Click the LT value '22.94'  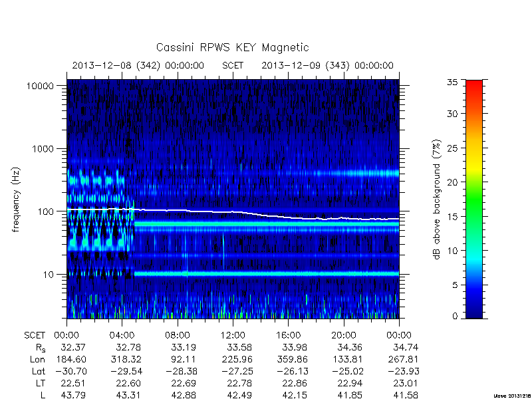click(350, 384)
